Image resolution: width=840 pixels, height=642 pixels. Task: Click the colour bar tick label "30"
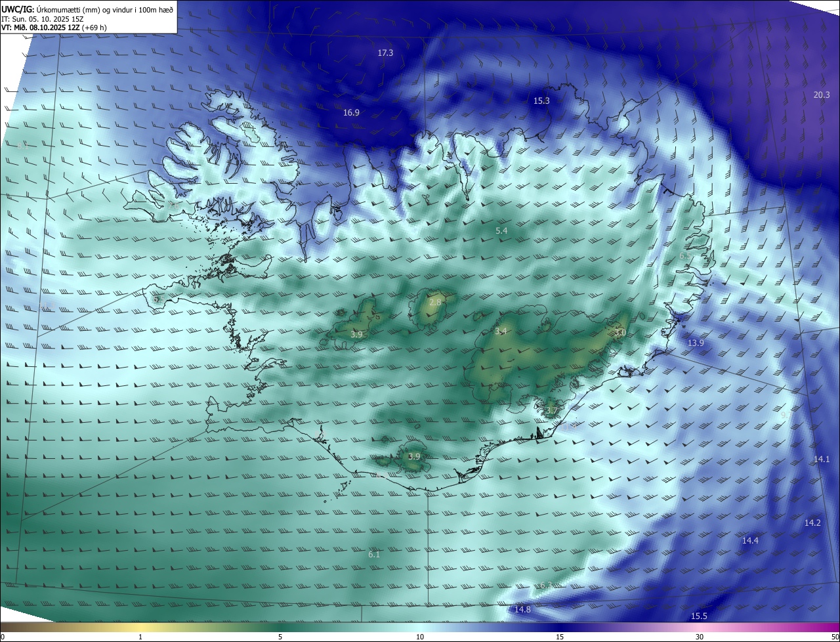click(x=700, y=637)
